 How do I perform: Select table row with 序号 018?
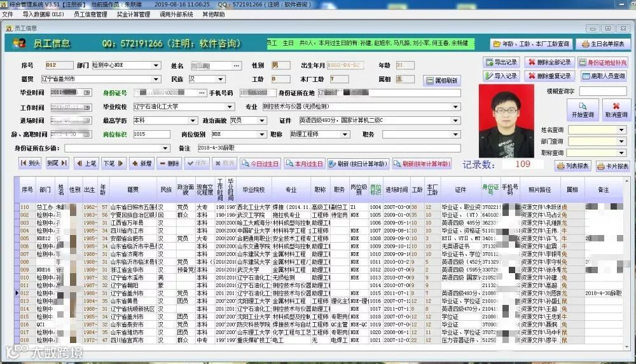click(x=319, y=340)
